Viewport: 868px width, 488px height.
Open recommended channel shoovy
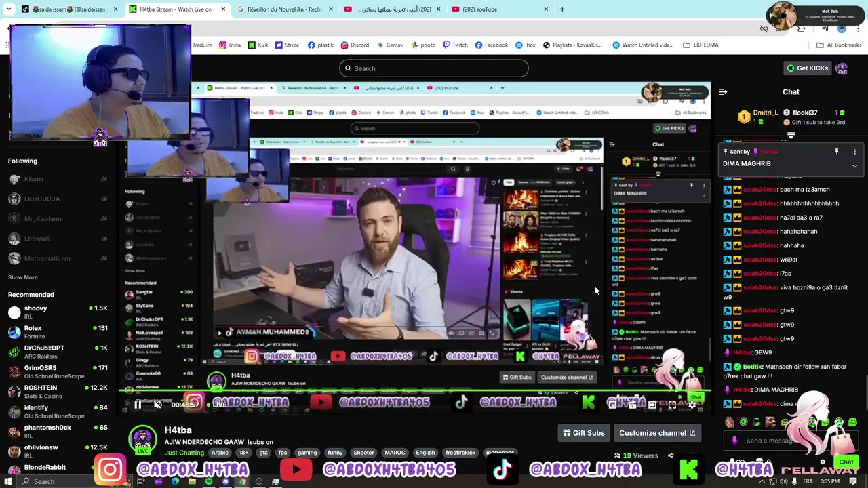[x=58, y=312]
